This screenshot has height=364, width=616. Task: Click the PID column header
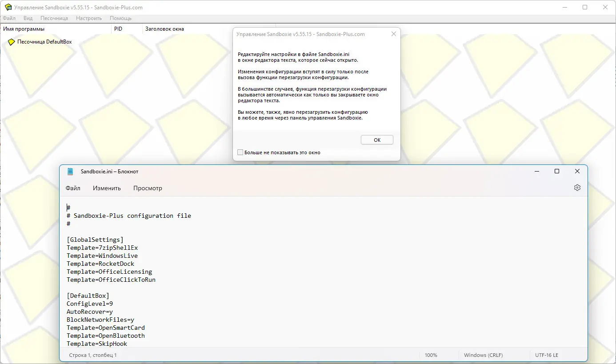(x=118, y=28)
